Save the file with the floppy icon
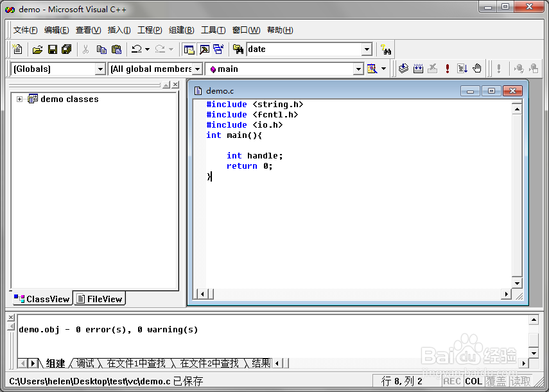Viewport: 549px width, 392px height. (53, 49)
